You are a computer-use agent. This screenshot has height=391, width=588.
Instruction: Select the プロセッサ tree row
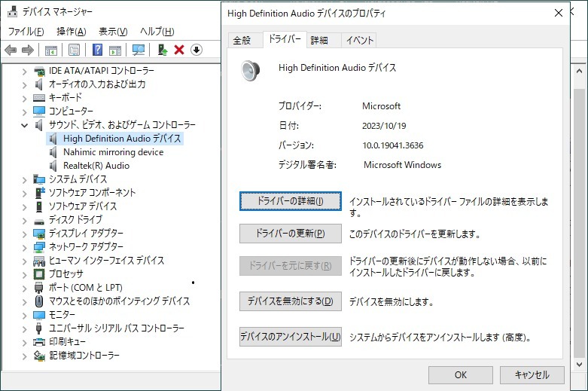click(66, 274)
